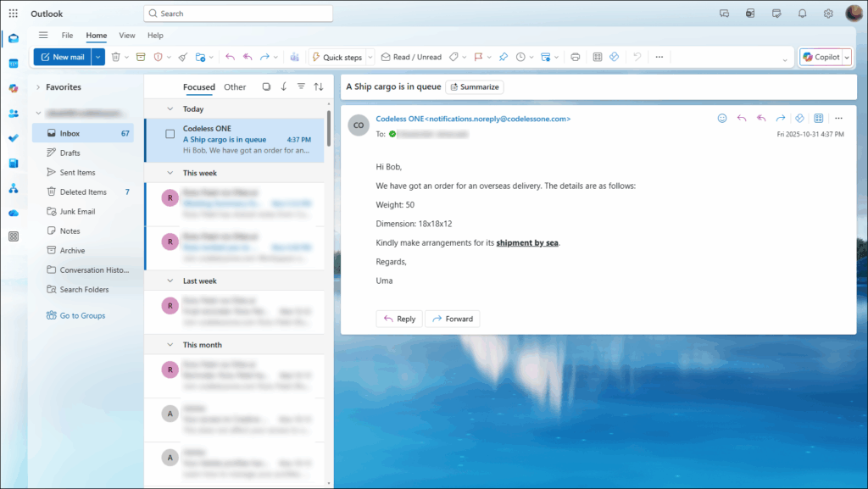Screen dimensions: 868x489
Task: Delete the email using the trash icon
Action: click(115, 57)
